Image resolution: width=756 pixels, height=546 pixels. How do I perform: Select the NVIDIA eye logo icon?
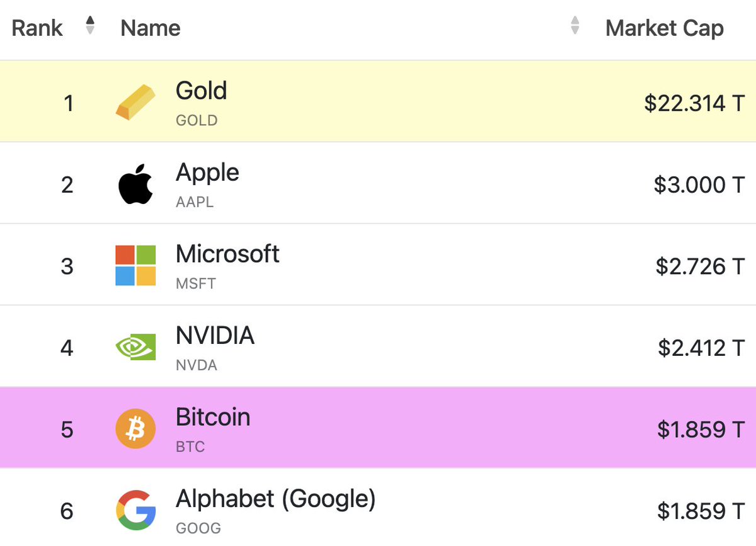[134, 346]
